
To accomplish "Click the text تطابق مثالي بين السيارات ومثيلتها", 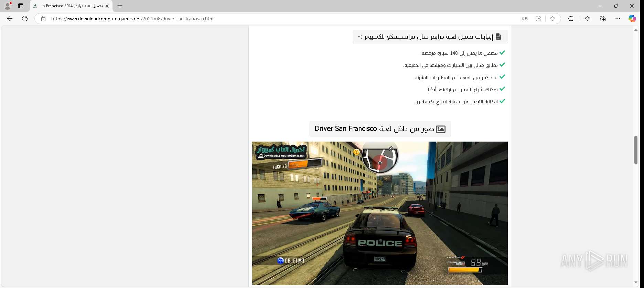I will click(450, 65).
